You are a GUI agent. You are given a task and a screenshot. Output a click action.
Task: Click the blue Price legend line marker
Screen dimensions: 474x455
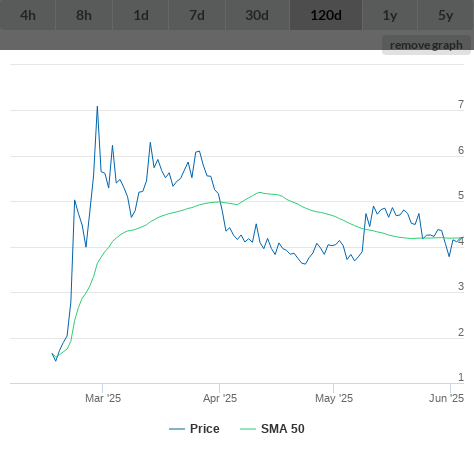point(177,429)
